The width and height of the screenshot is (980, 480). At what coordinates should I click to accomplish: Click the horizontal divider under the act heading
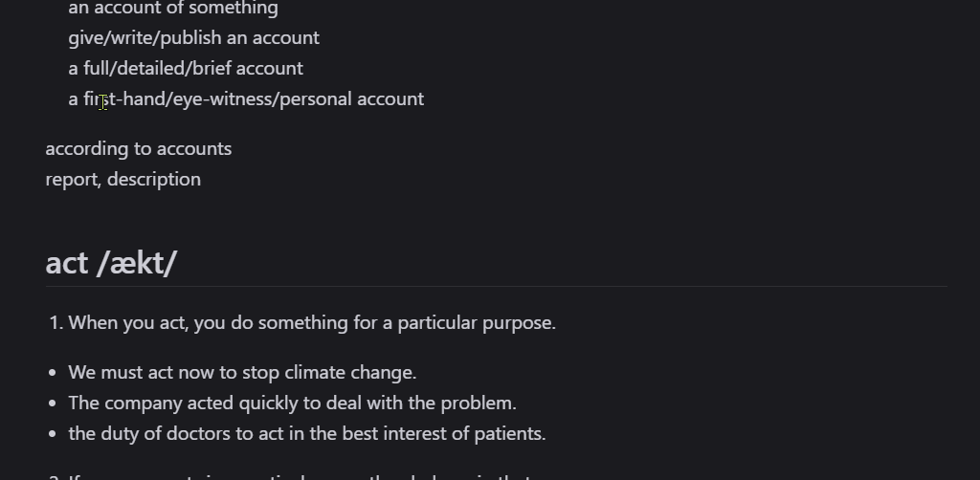(x=497, y=287)
